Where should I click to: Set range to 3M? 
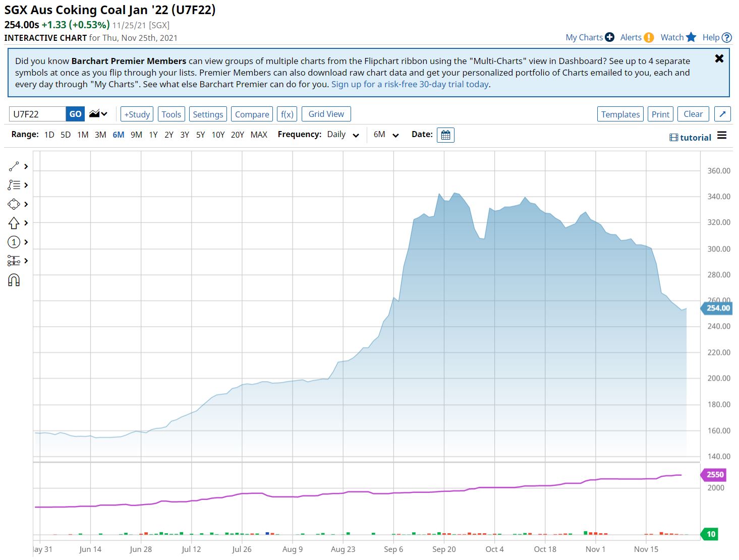[x=100, y=135]
